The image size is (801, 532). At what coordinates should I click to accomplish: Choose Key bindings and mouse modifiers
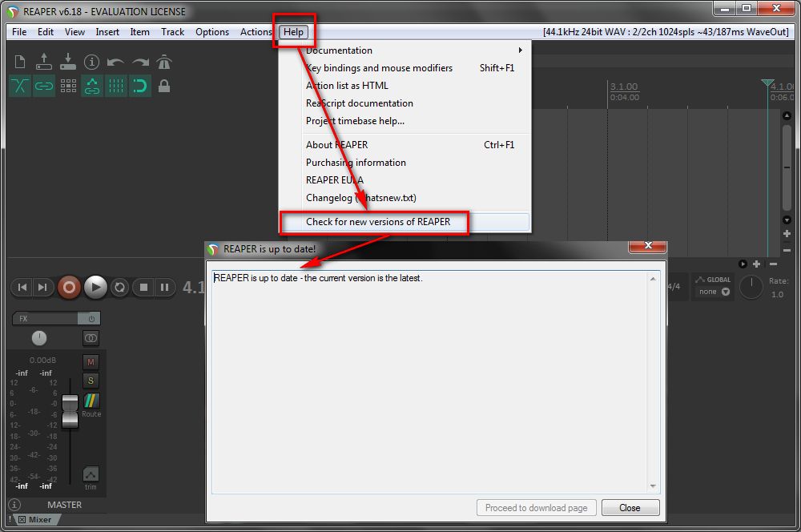(405, 68)
